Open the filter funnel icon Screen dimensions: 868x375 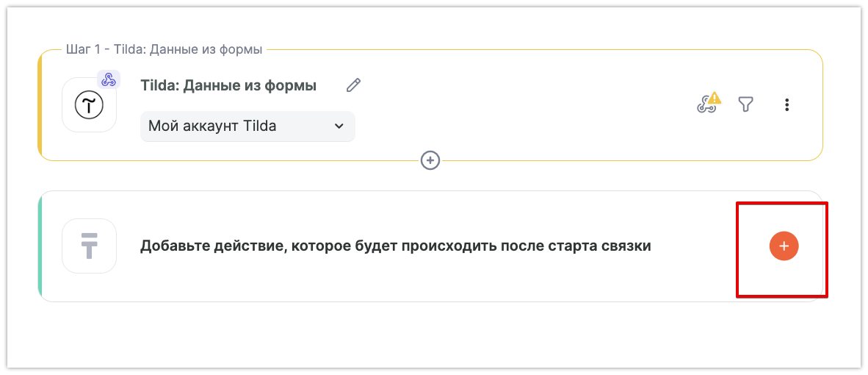746,105
